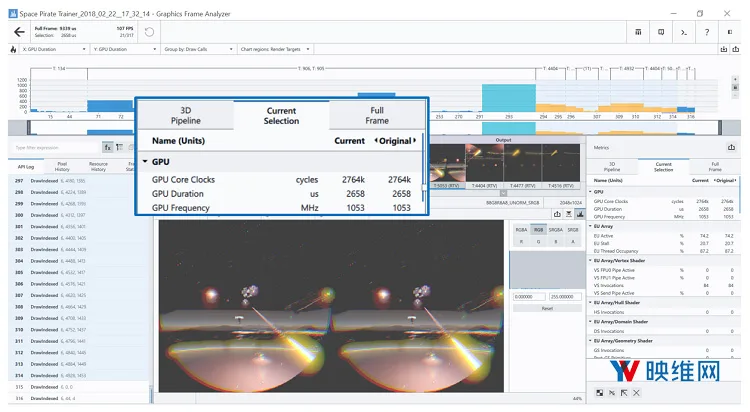Open the Group by: Draw Calls dropdown

pyautogui.click(x=198, y=49)
